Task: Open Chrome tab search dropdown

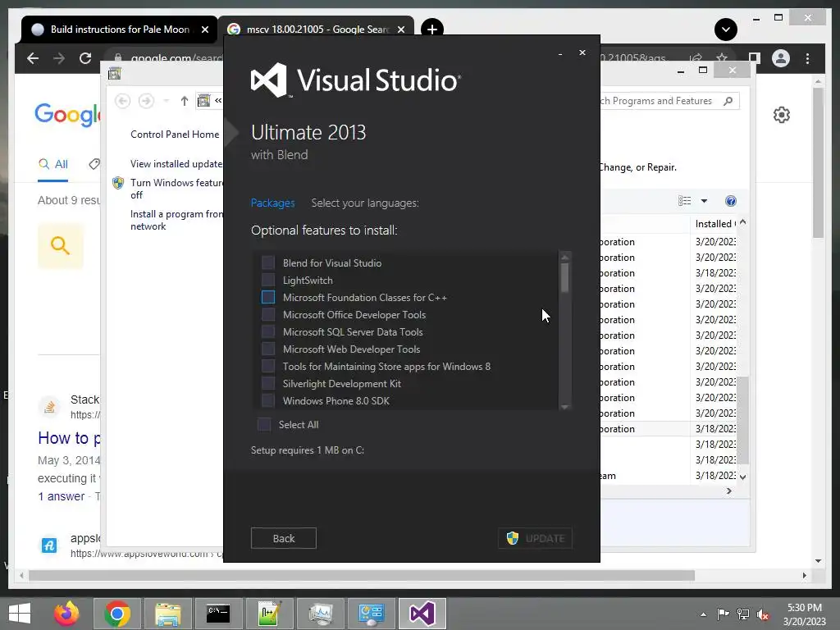Action: click(725, 30)
